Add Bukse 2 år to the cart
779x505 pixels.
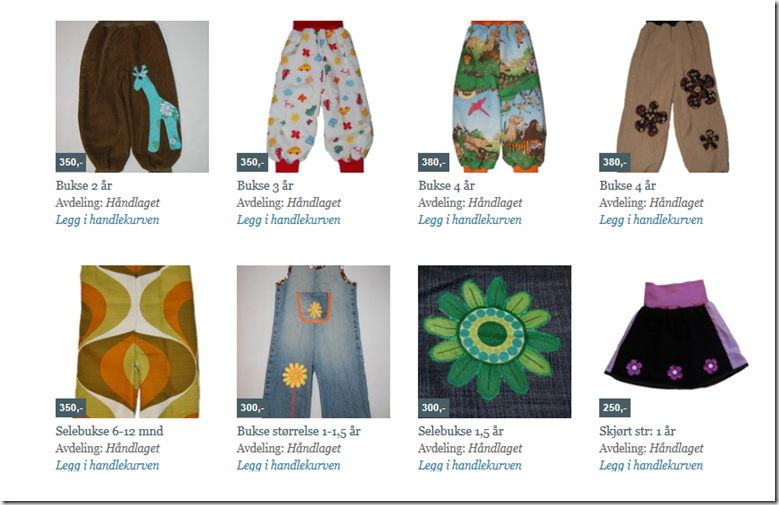pyautogui.click(x=107, y=220)
